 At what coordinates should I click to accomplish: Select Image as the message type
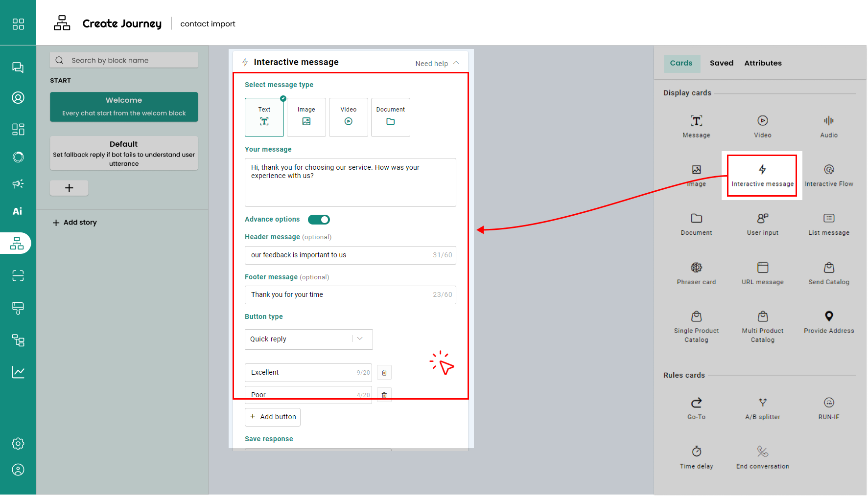tap(306, 117)
